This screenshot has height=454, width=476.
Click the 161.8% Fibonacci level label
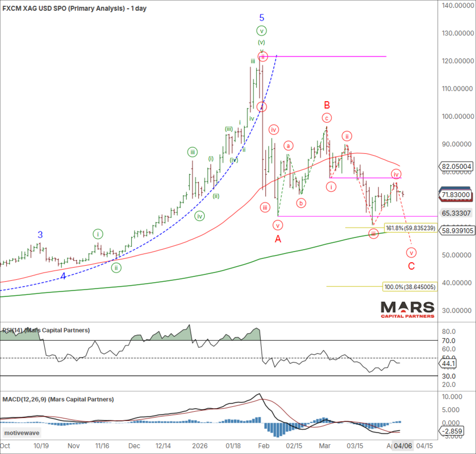click(x=410, y=228)
